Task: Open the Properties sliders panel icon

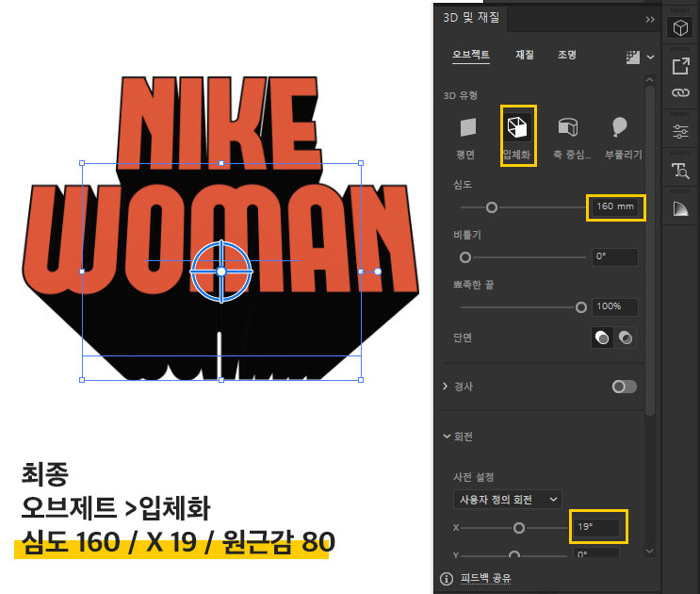Action: [680, 131]
